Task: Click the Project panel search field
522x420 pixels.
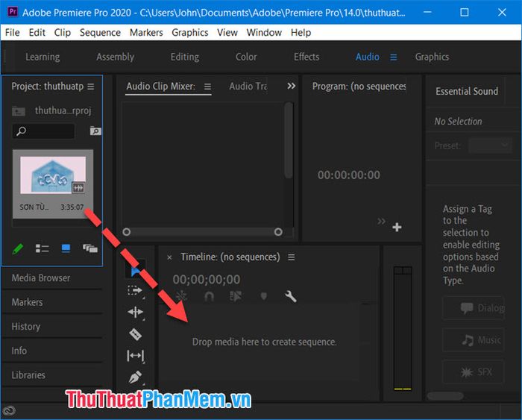Action: tap(43, 131)
